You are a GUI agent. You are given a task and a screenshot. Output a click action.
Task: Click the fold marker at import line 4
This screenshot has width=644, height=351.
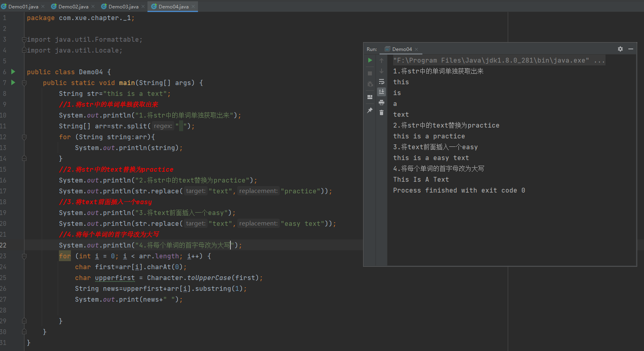tap(24, 51)
